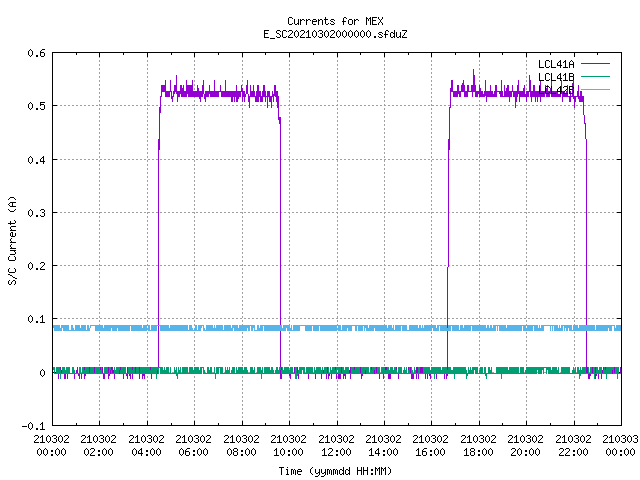
Task: Click the x-axis tick label 210302 12:00
Action: pos(336,446)
